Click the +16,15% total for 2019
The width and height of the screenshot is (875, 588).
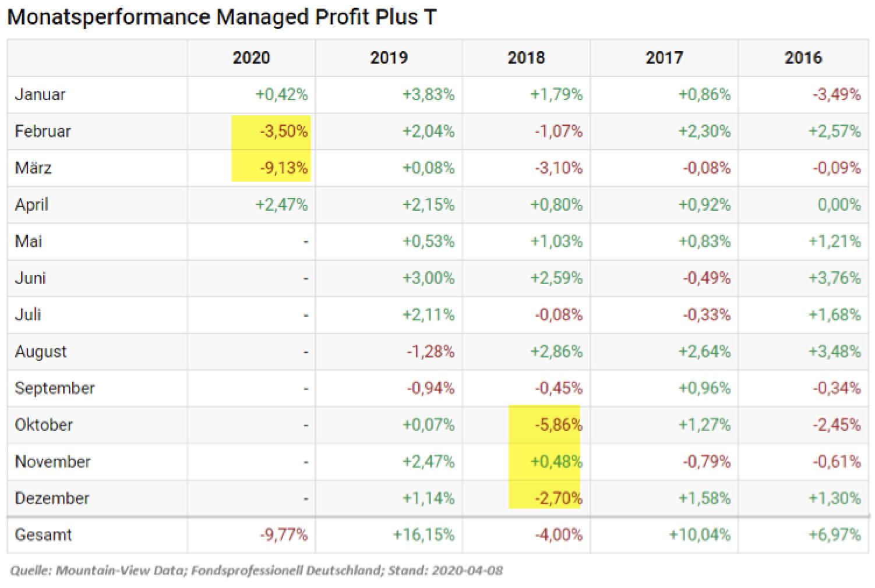tap(424, 534)
